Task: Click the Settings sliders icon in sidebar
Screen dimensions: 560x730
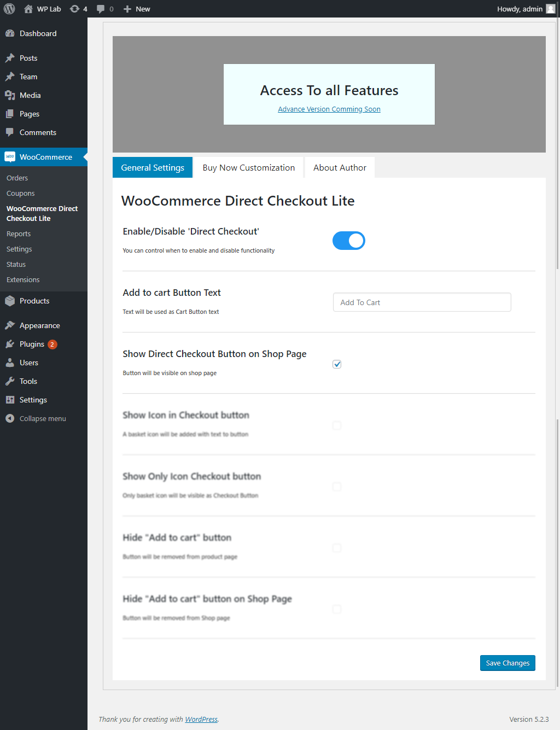Action: [10, 400]
